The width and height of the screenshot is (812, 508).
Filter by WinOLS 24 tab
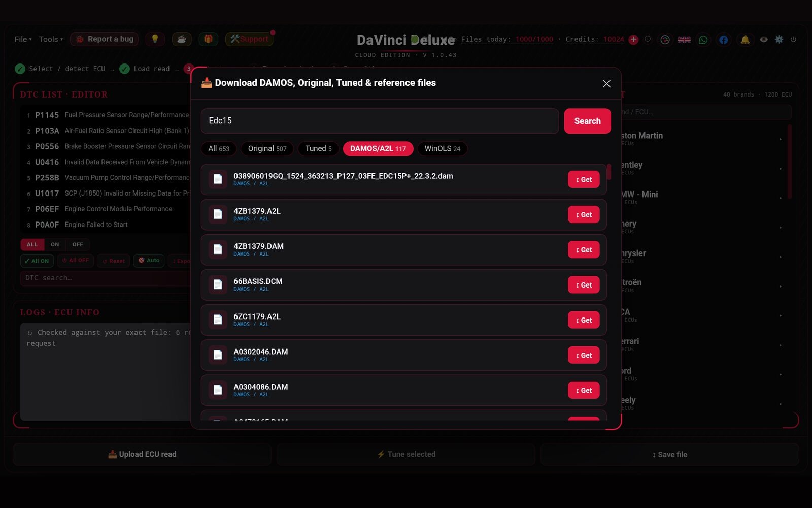pos(443,149)
